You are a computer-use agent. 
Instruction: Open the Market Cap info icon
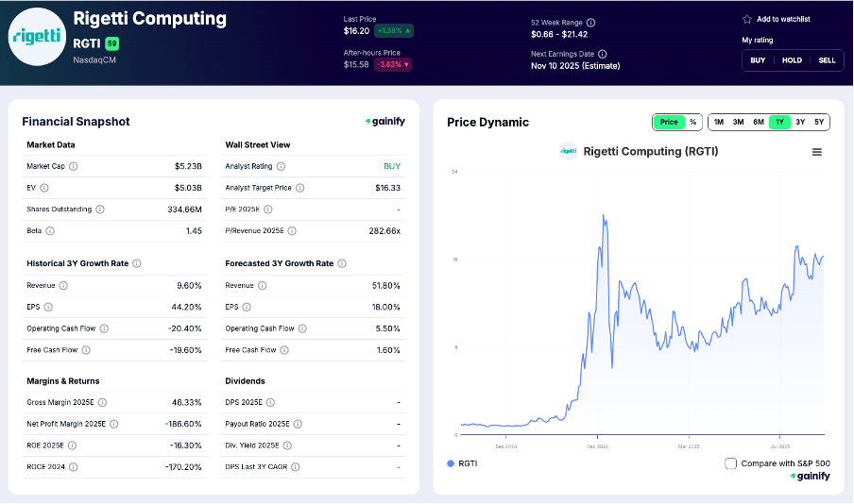click(x=73, y=166)
